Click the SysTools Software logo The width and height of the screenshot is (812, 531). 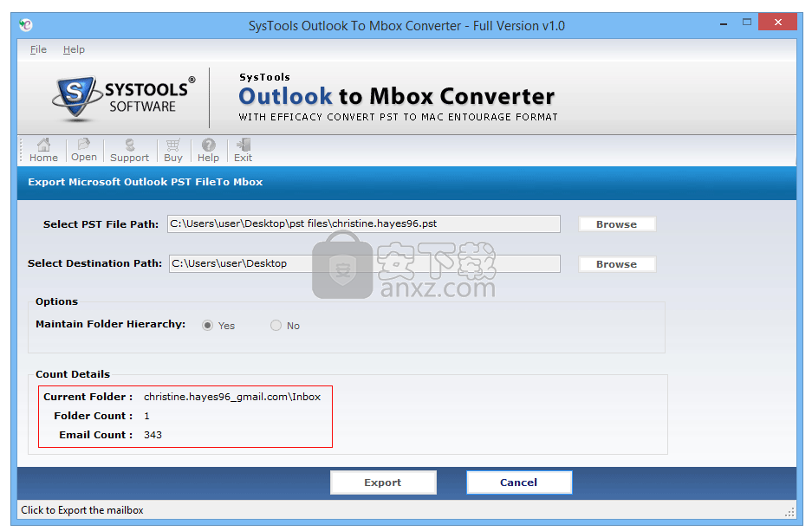[x=123, y=97]
